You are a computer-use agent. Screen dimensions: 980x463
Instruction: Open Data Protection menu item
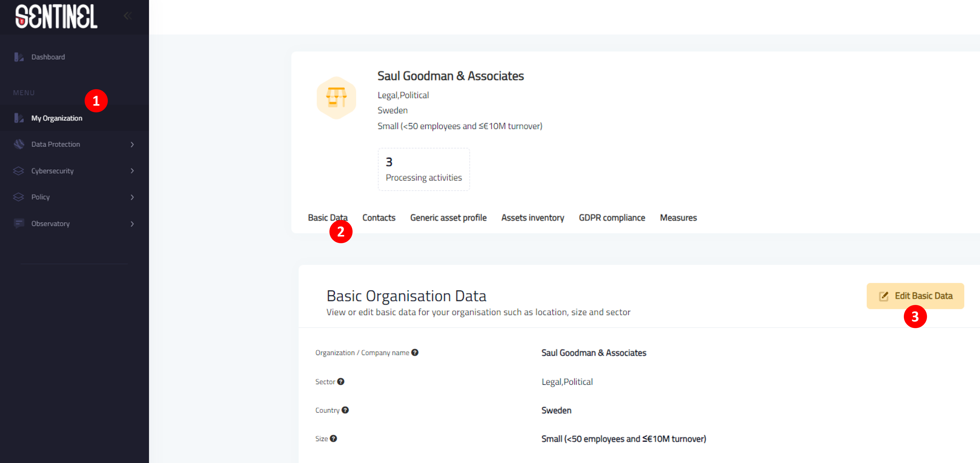(x=74, y=144)
